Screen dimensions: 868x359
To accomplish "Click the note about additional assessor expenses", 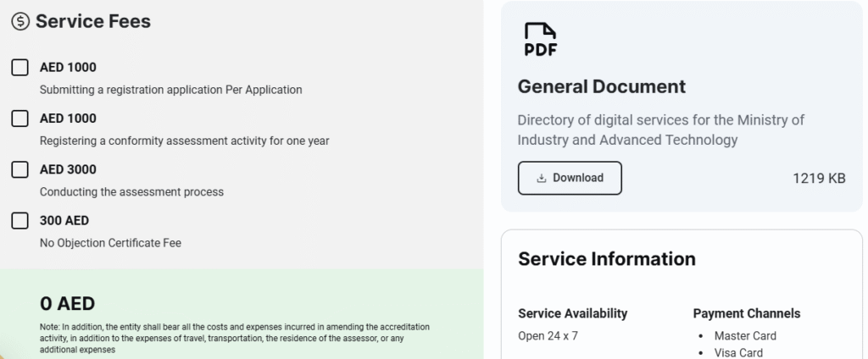I will coord(234,337).
